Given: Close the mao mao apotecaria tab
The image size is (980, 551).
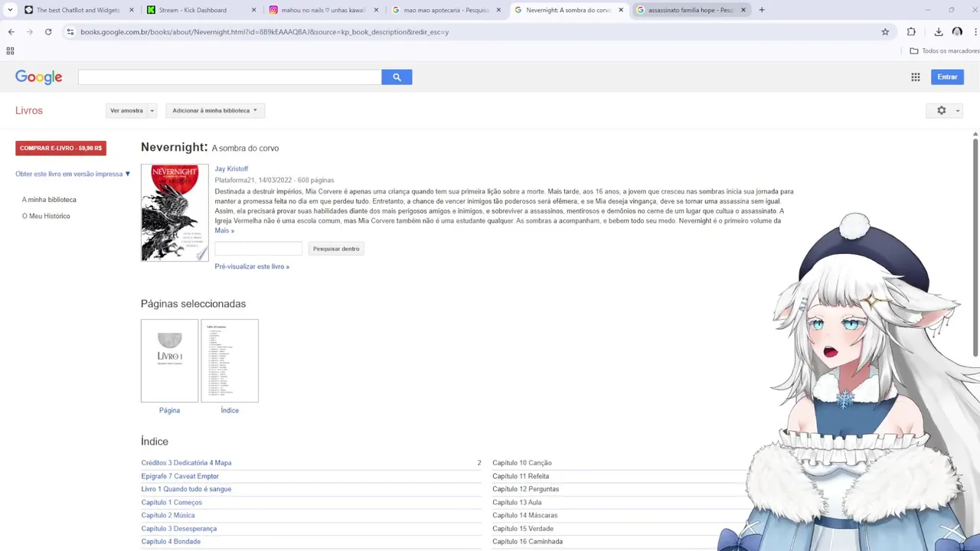Looking at the screenshot, I should tap(498, 10).
